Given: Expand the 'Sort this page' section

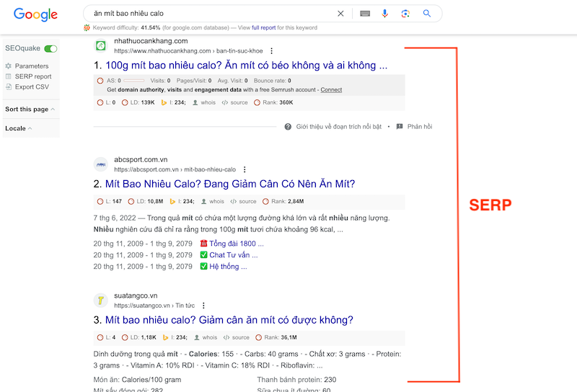Looking at the screenshot, I should (x=30, y=110).
